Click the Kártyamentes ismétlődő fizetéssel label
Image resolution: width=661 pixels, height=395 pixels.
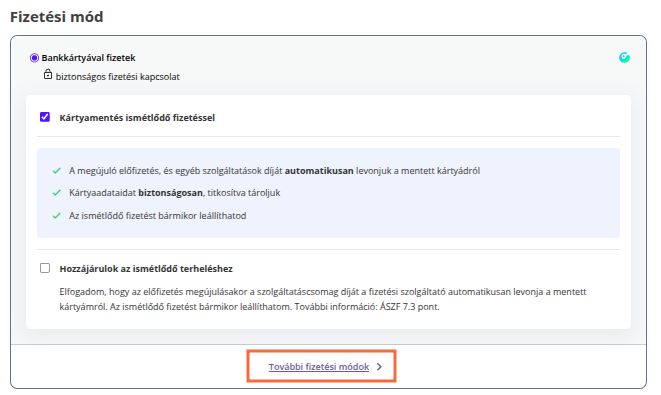pos(137,118)
